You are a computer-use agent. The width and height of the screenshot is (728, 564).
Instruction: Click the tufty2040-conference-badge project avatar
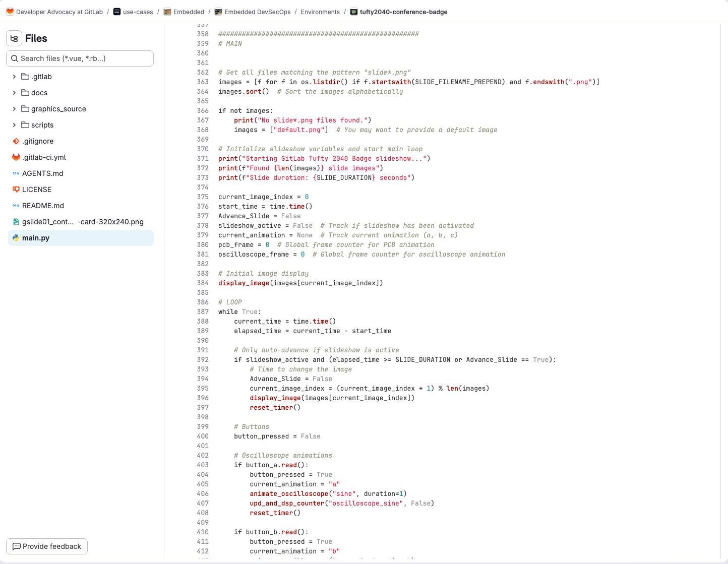click(x=354, y=12)
